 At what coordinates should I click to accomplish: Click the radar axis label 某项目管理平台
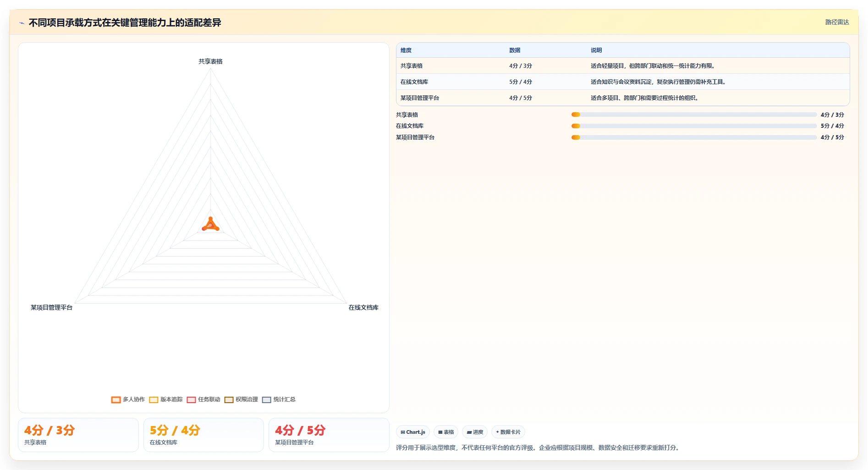tap(51, 307)
